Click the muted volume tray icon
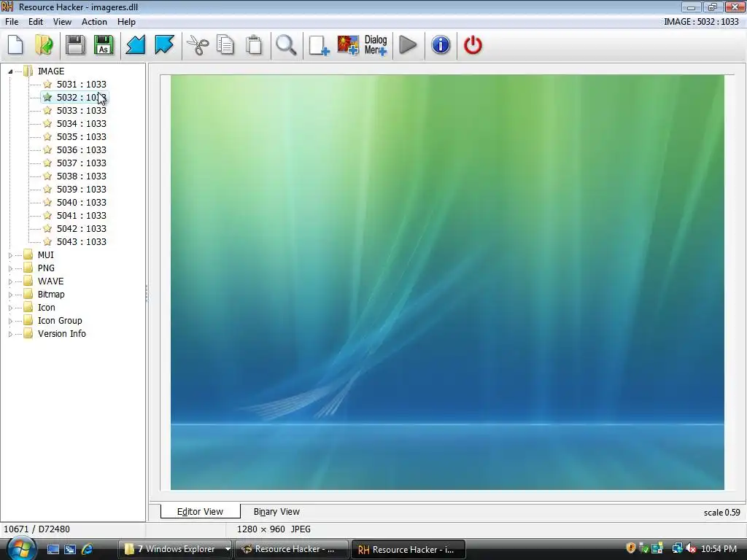 click(x=692, y=549)
